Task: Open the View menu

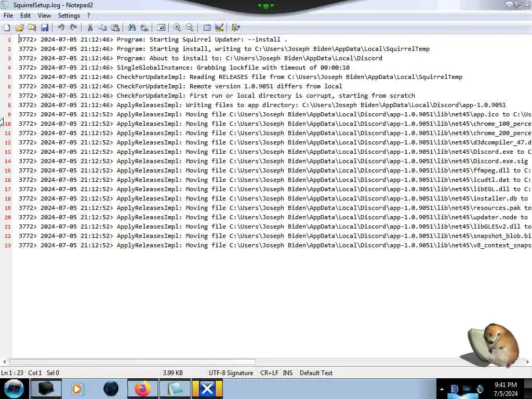Action: [45, 16]
